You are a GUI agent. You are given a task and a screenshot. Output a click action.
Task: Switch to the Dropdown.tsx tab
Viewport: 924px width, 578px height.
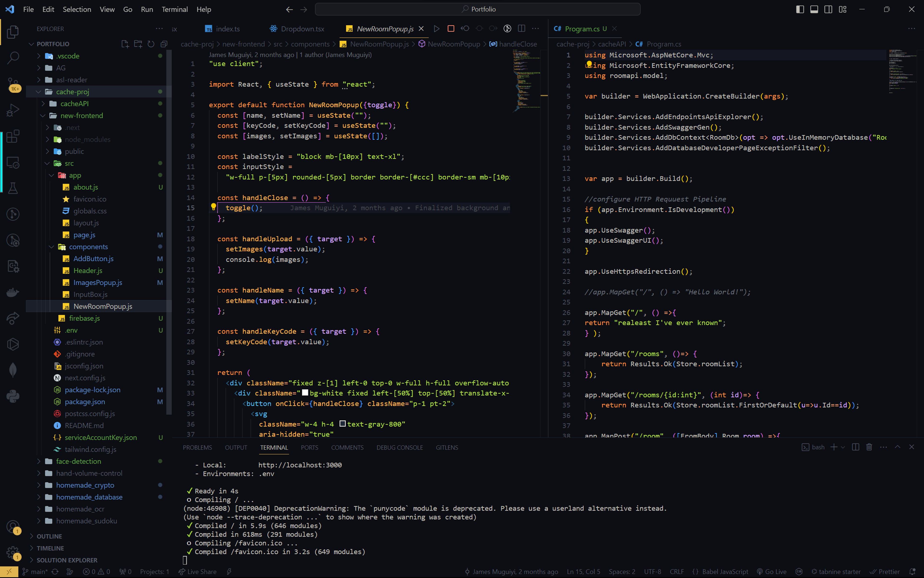pos(297,29)
